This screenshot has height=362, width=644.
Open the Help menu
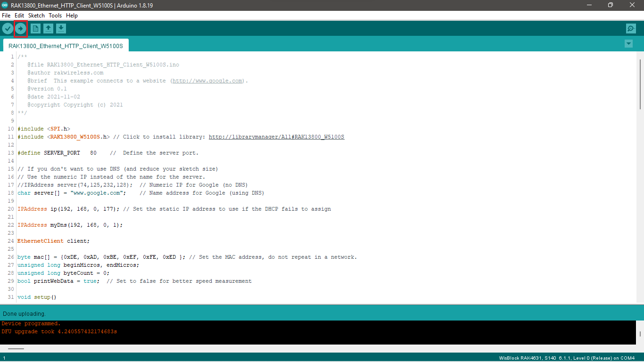coord(72,16)
